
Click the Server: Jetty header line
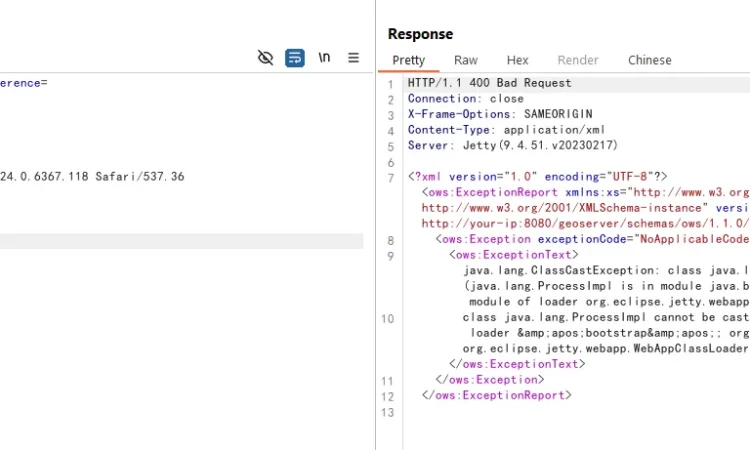tap(512, 145)
